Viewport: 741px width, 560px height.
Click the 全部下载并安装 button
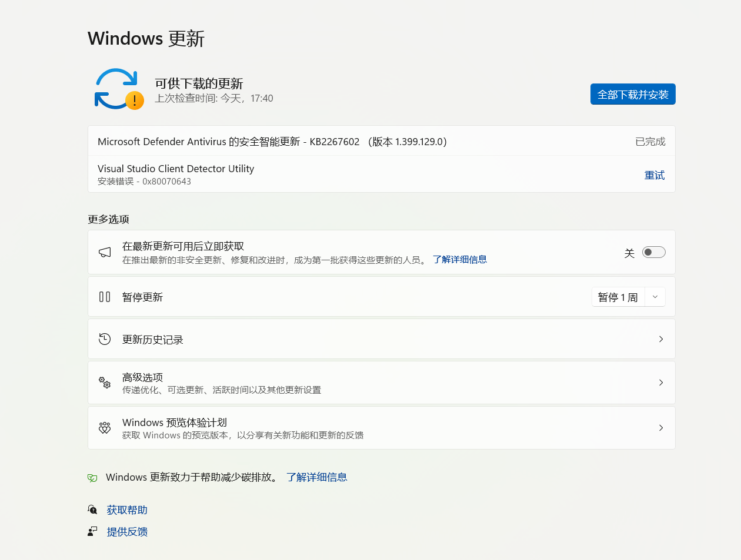click(x=633, y=94)
